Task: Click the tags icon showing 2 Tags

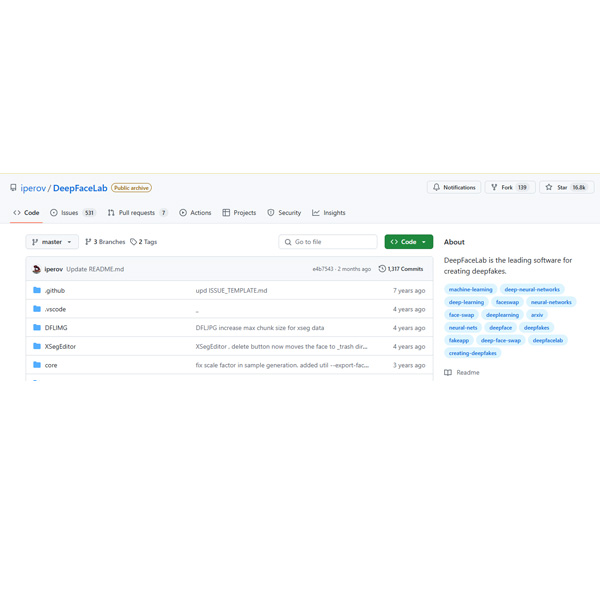Action: pos(134,242)
